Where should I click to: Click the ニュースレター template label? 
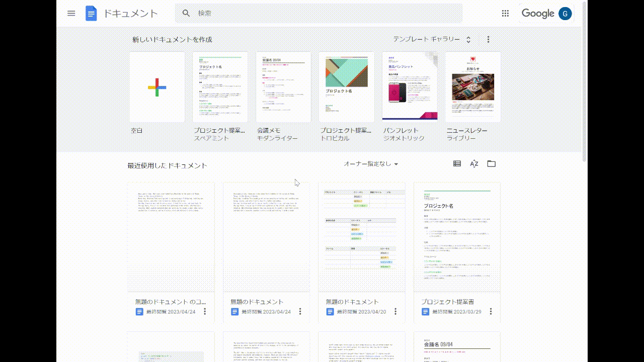tap(467, 130)
